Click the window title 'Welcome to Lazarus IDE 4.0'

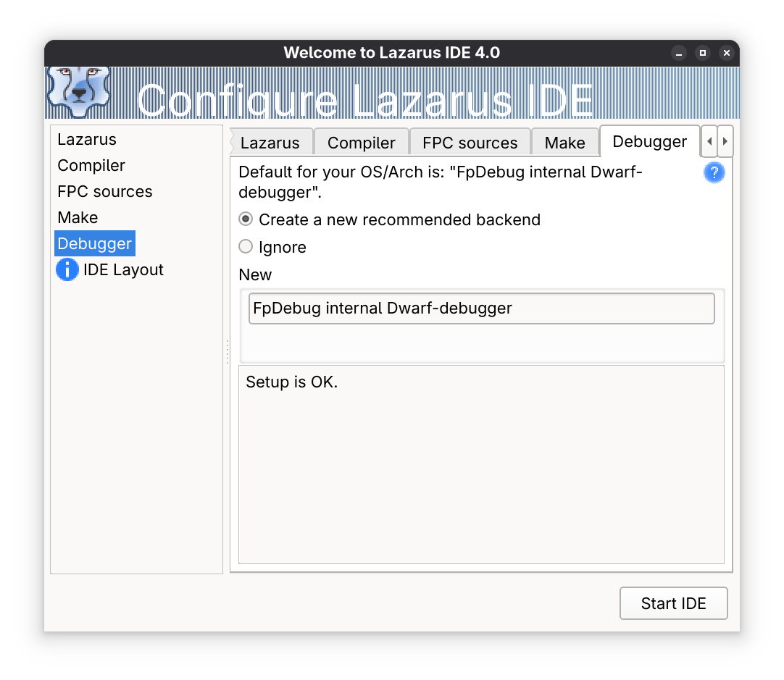[392, 53]
